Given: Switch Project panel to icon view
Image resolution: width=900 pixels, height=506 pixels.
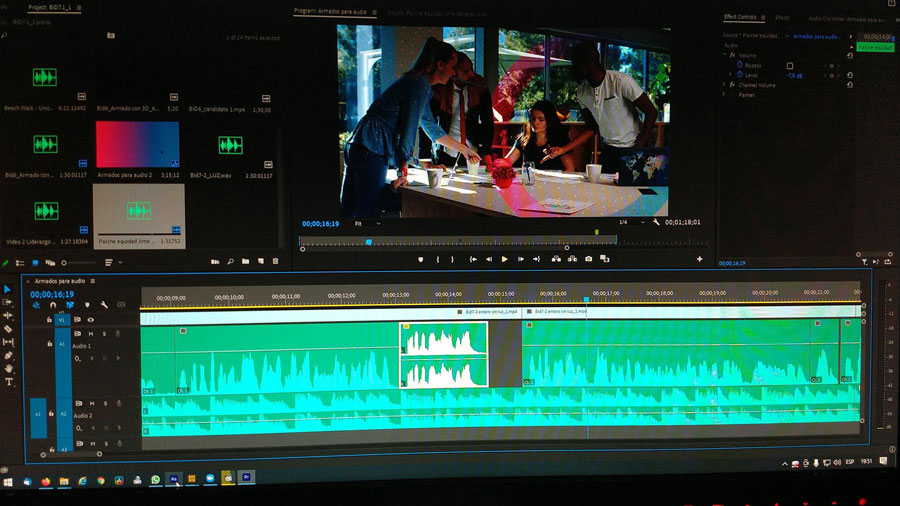Looking at the screenshot, I should tap(35, 263).
